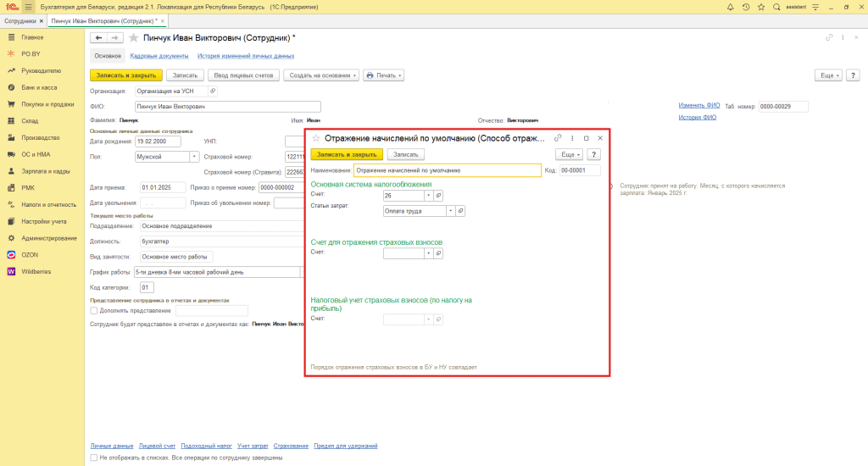
Task: Open Учет затрат link
Action: 253,446
